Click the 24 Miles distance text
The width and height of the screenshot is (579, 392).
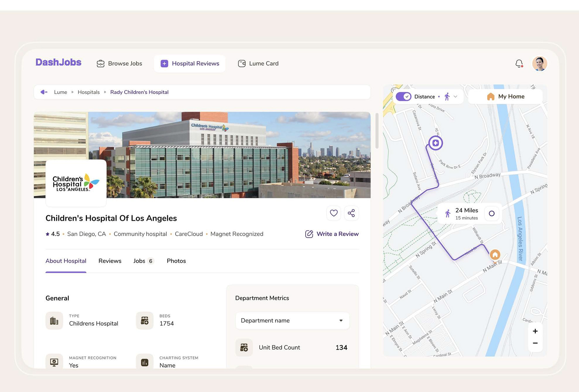point(467,210)
